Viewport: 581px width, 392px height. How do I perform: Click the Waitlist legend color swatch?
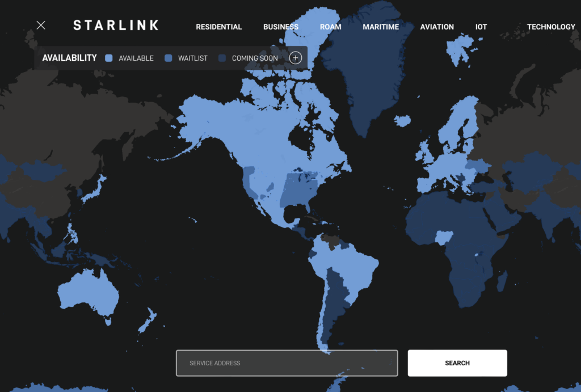tap(168, 58)
